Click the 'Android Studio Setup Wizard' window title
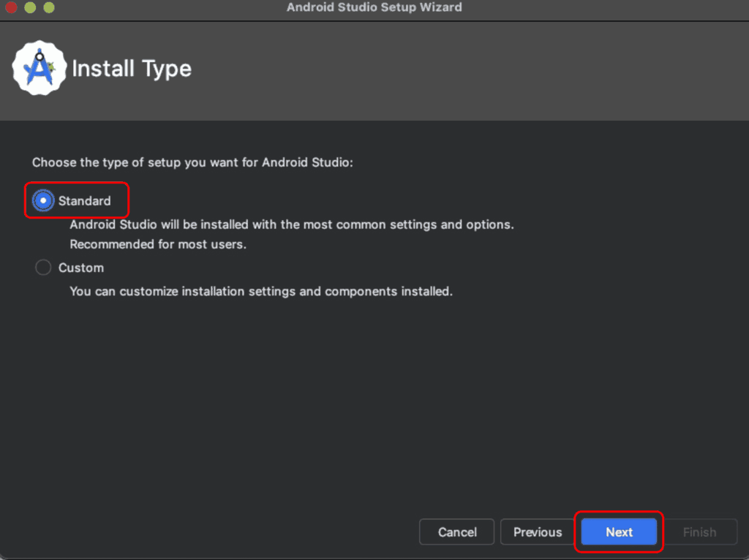749x560 pixels. point(374,7)
